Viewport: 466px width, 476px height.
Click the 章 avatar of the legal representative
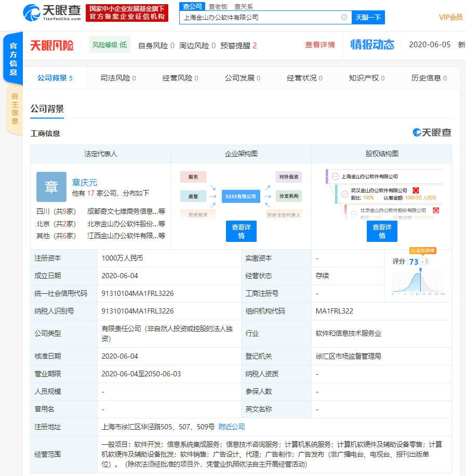pos(51,187)
